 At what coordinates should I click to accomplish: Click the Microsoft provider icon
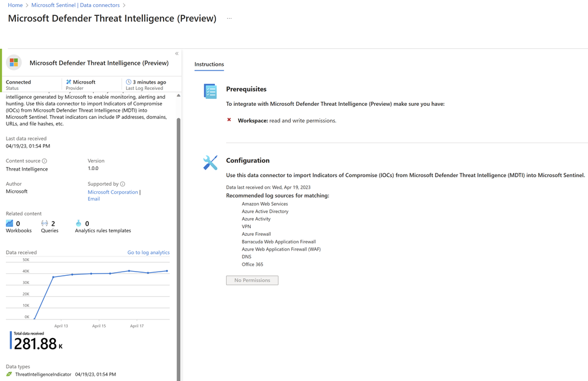(x=69, y=82)
